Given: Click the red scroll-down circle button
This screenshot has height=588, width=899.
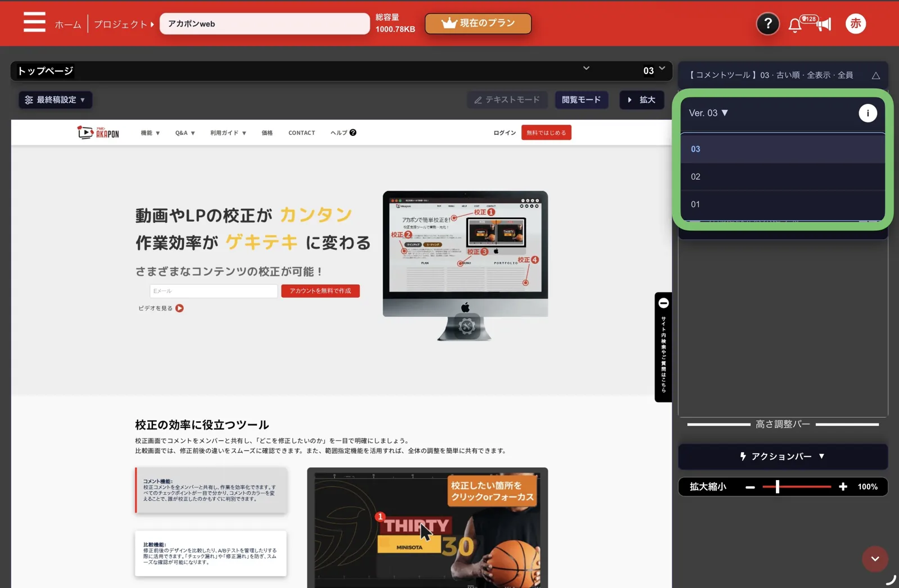Looking at the screenshot, I should click(875, 559).
